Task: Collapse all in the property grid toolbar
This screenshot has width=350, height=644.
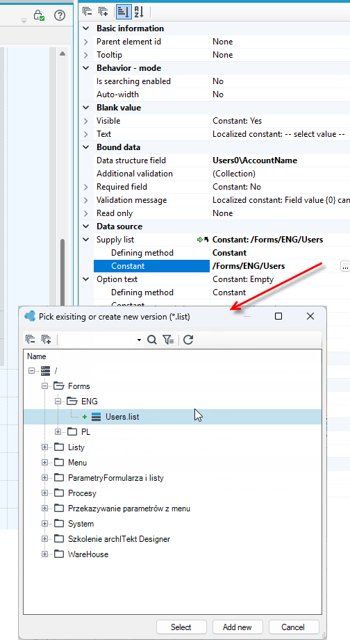Action: [x=87, y=12]
